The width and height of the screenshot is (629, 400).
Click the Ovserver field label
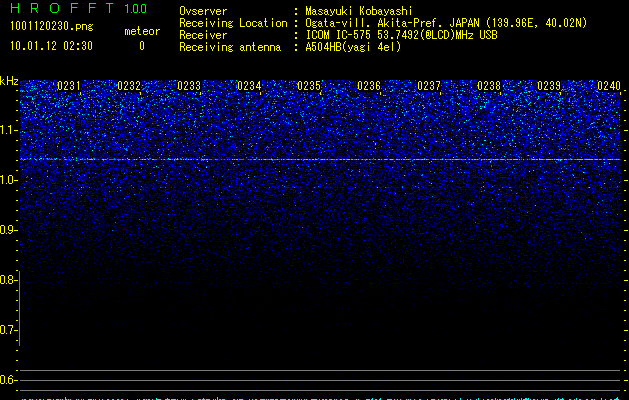click(203, 11)
